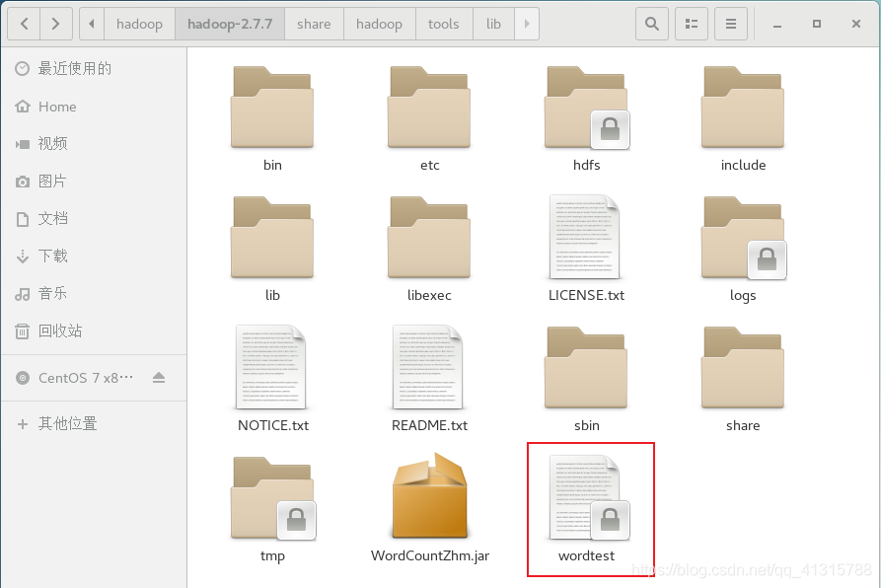Select the hadoop segment after share
Screen dimensions: 881x588
point(379,24)
